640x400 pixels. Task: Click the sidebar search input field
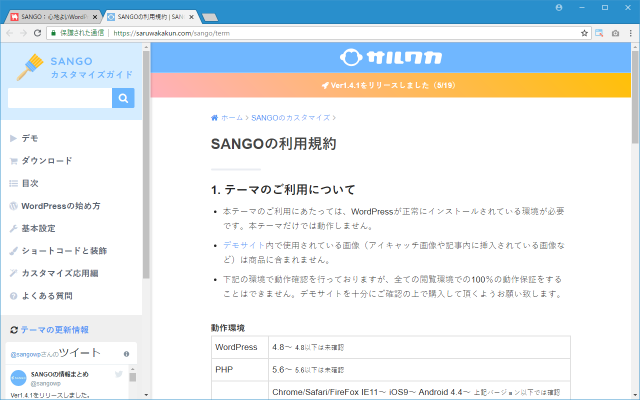point(60,98)
